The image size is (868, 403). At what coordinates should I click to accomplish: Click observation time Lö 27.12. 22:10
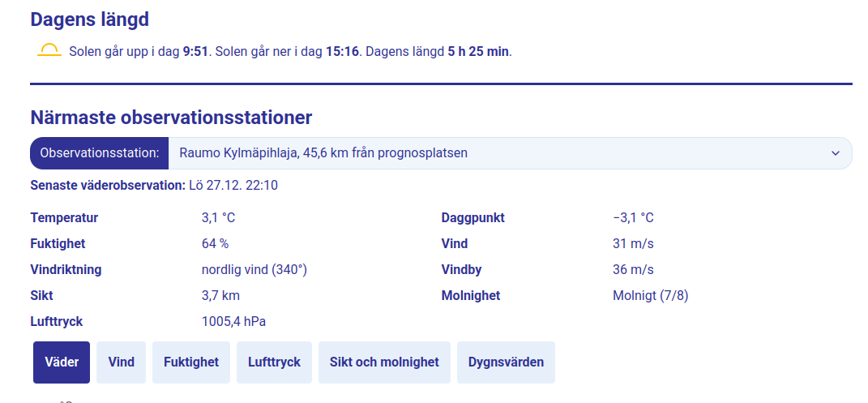(x=233, y=186)
